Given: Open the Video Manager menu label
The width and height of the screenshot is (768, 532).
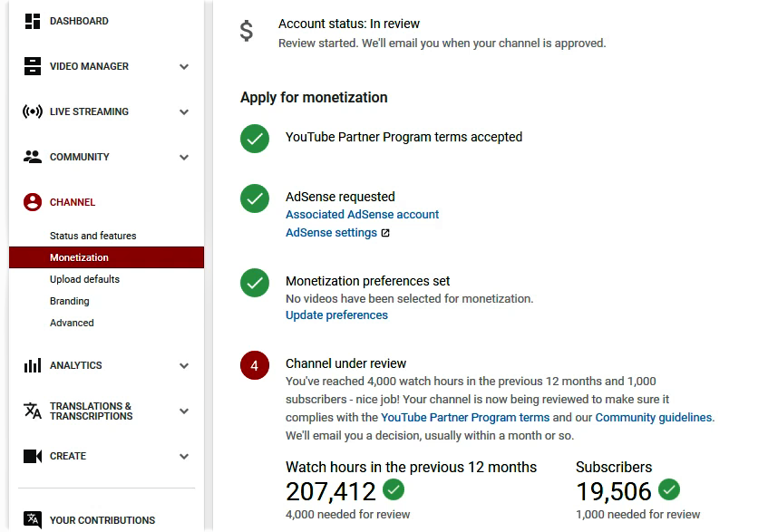Looking at the screenshot, I should point(89,66).
